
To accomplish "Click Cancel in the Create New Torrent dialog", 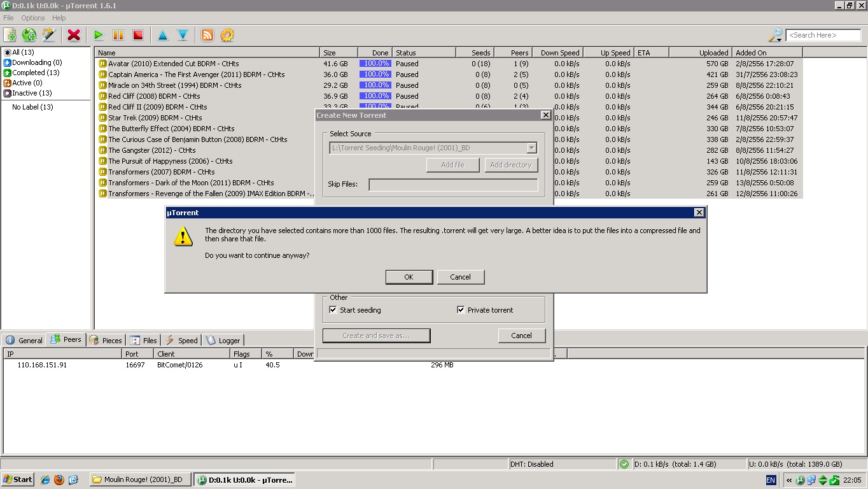I will (x=521, y=336).
